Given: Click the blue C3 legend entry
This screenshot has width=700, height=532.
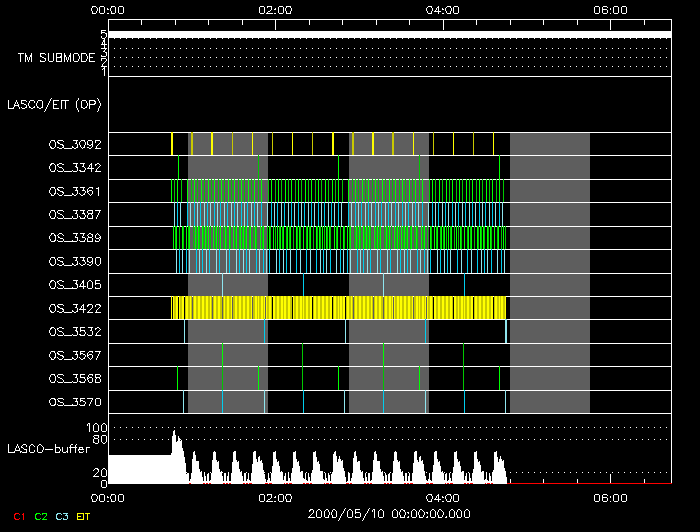Looking at the screenshot, I should [62, 517].
